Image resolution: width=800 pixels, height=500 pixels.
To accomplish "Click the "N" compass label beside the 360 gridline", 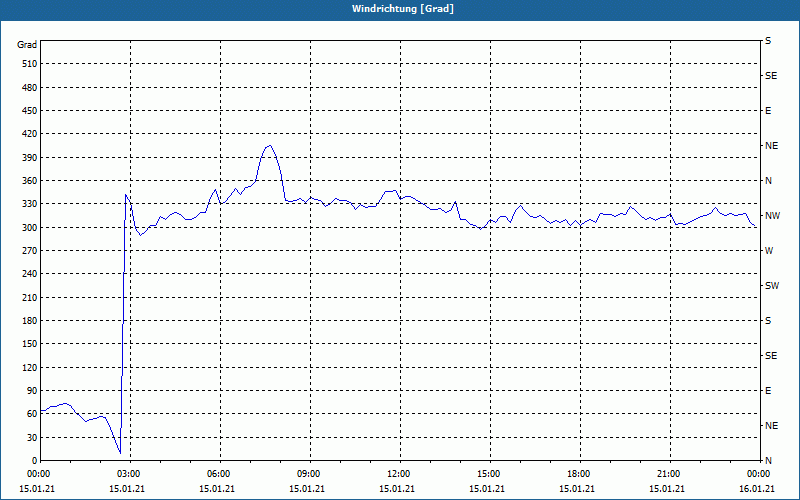I will click(768, 181).
